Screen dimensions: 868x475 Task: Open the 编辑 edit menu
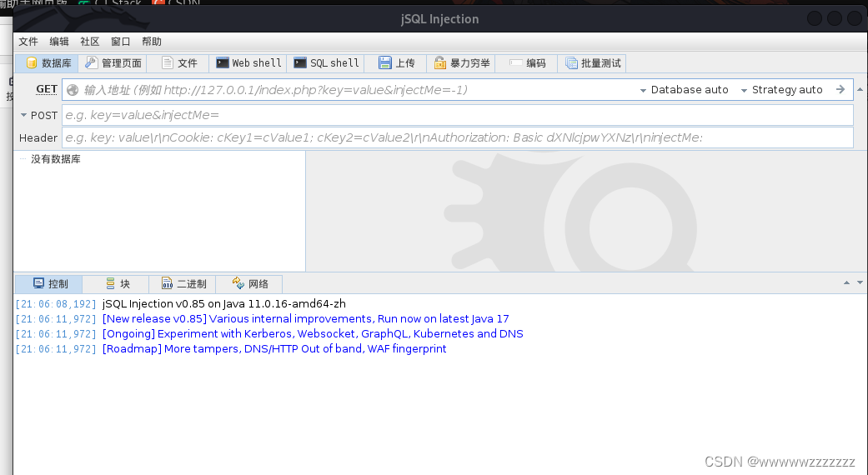[x=58, y=42]
